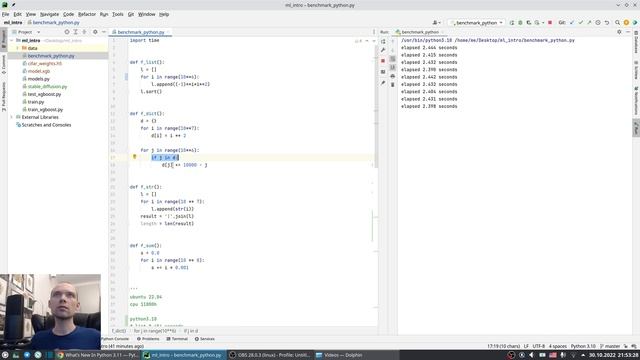Screen dimensions: 640x360
Task: Click the print icon in Run panel
Action: (x=393, y=76)
